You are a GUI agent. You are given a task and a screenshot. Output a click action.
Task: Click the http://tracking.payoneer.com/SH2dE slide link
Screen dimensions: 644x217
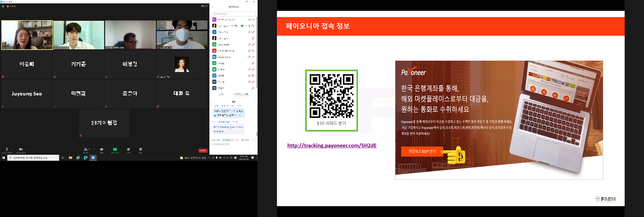tap(332, 145)
